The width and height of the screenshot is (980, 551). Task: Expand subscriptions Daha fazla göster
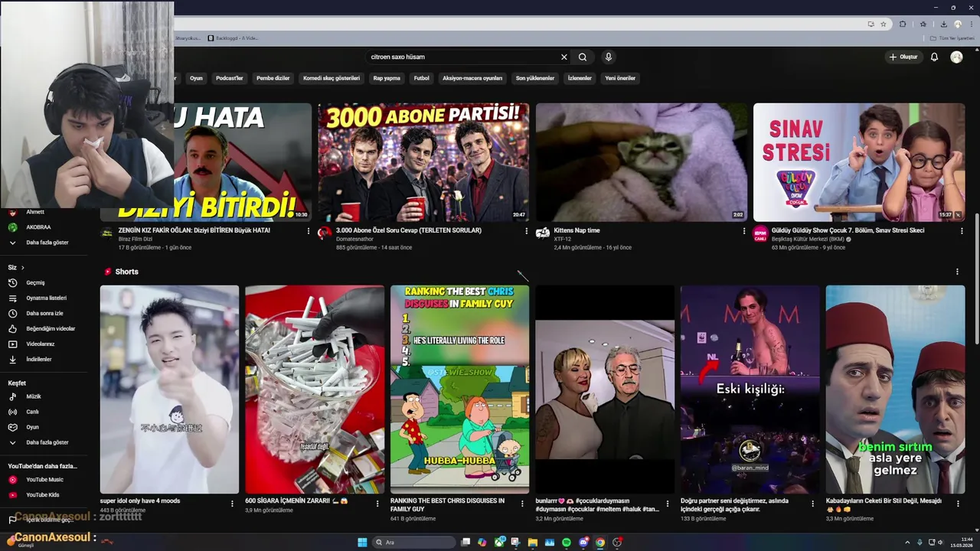tap(49, 243)
